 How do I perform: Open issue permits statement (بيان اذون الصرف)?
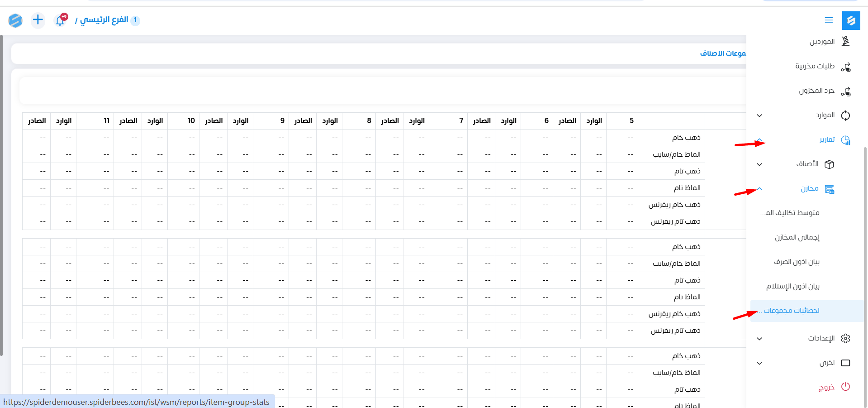(x=797, y=262)
